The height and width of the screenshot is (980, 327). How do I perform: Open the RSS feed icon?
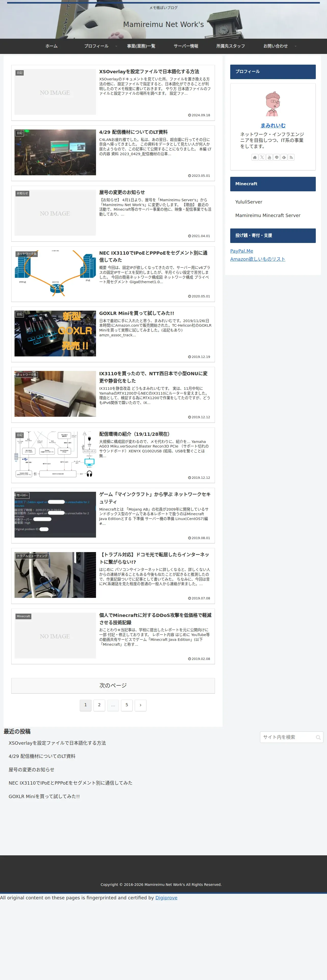pyautogui.click(x=291, y=157)
